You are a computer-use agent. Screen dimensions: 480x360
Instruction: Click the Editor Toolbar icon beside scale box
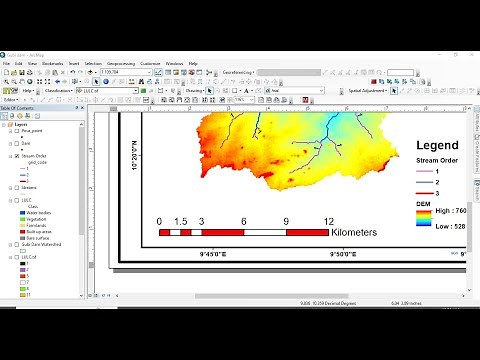pyautogui.click(x=158, y=72)
